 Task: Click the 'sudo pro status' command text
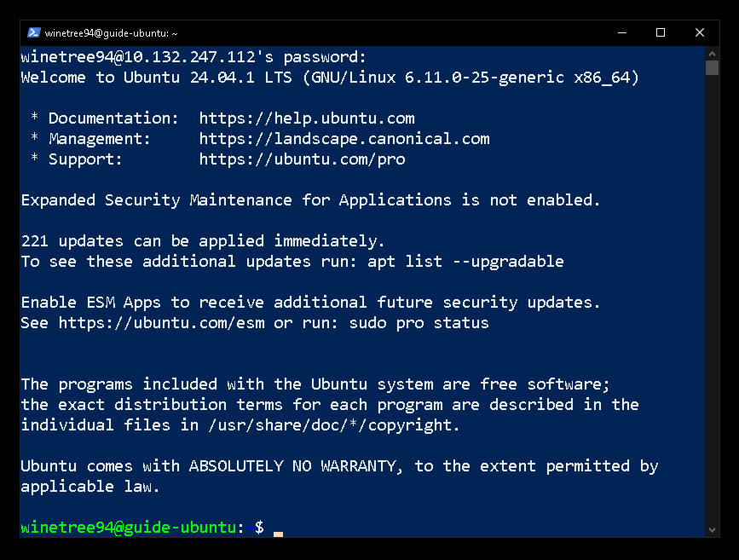pyautogui.click(x=419, y=323)
